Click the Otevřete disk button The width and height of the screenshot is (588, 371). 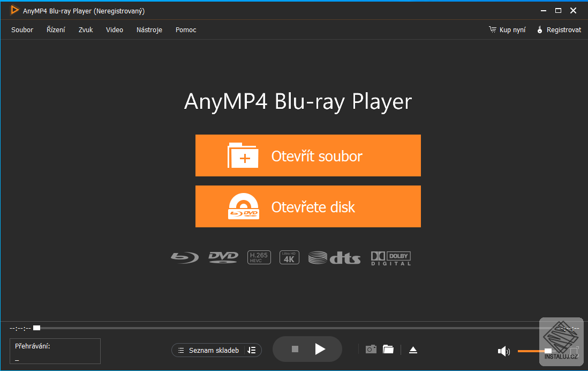(x=308, y=206)
